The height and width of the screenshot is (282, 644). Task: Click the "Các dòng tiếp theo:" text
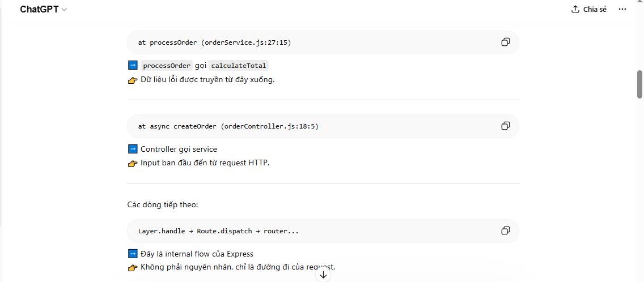click(163, 204)
